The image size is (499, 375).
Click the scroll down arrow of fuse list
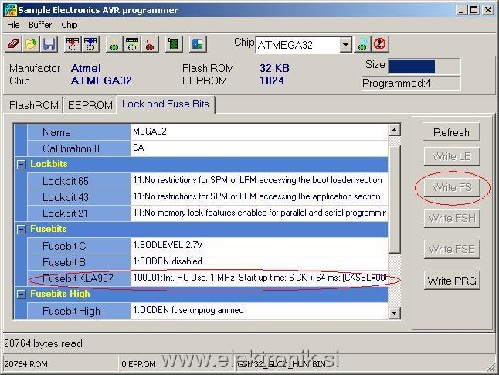coord(394,313)
